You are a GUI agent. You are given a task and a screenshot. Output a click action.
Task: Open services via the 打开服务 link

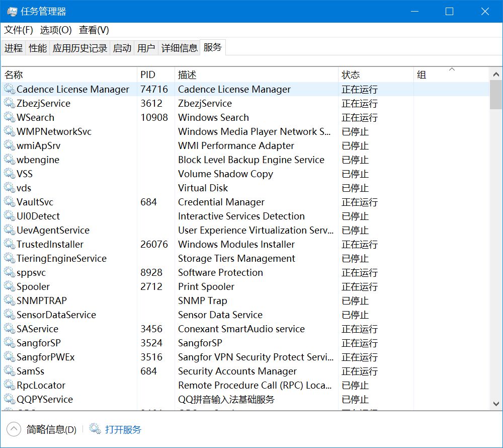pyautogui.click(x=123, y=429)
